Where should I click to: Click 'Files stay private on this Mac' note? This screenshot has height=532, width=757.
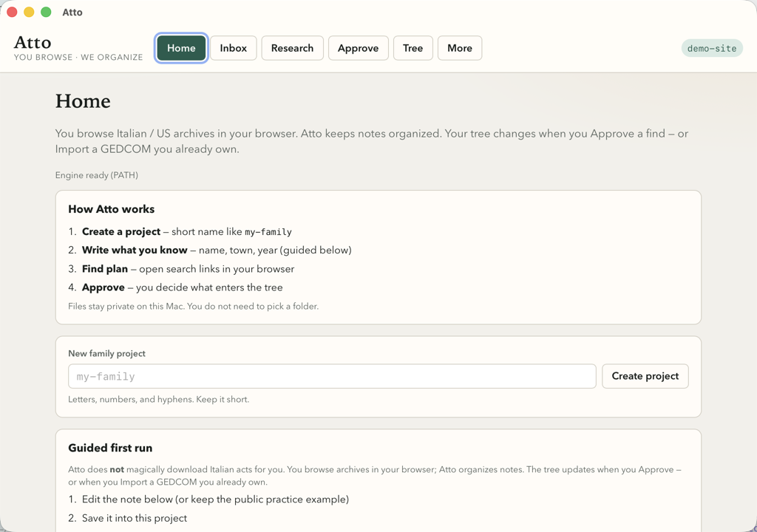[x=193, y=306]
